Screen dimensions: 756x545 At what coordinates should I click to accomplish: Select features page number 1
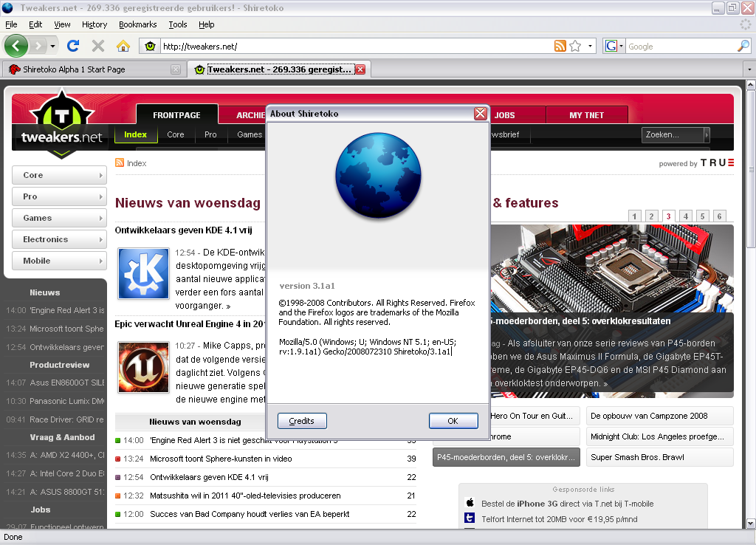tap(634, 216)
